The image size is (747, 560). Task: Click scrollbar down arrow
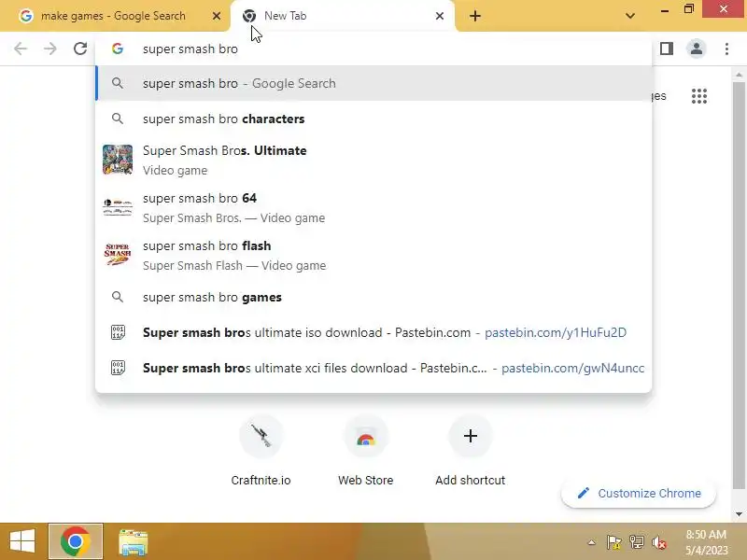739,514
